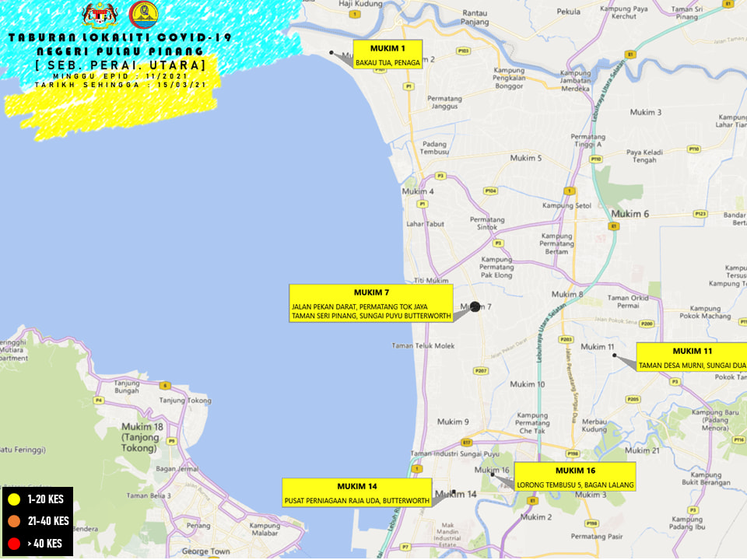Click the 'Mukim 21' map label
Image resolution: width=747 pixels, height=560 pixels.
[x=642, y=450]
